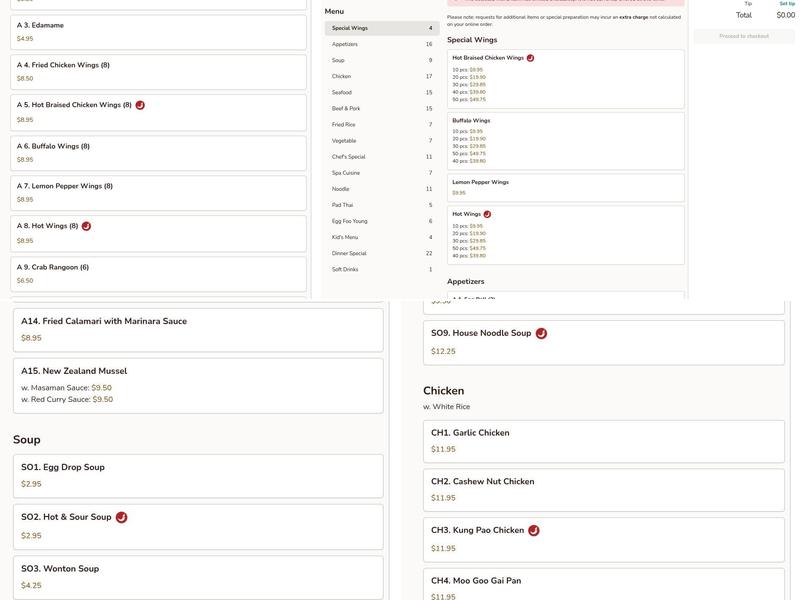Screen dimensions: 800x600
Task: Click the spicy icon by SO9. House Noodle Soup
Action: point(541,333)
